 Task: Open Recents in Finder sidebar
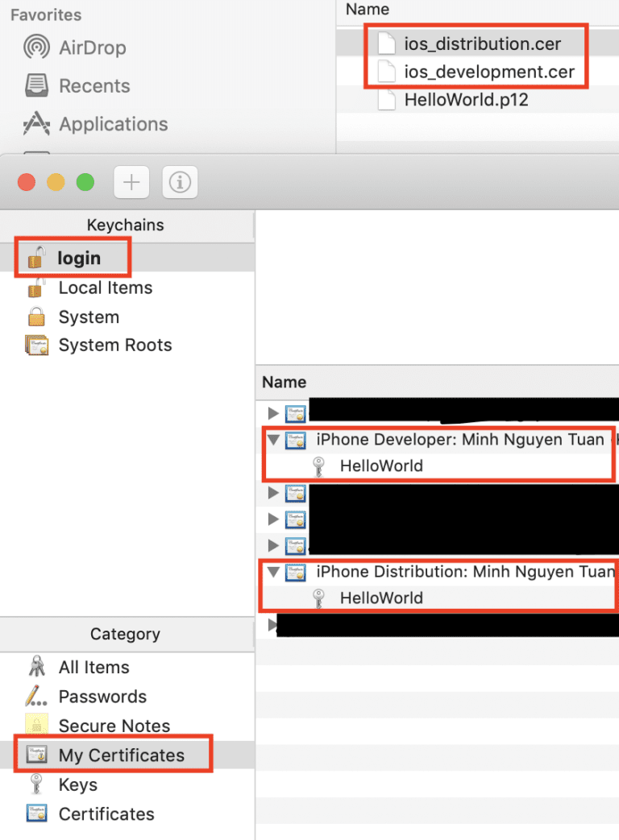coord(77,85)
